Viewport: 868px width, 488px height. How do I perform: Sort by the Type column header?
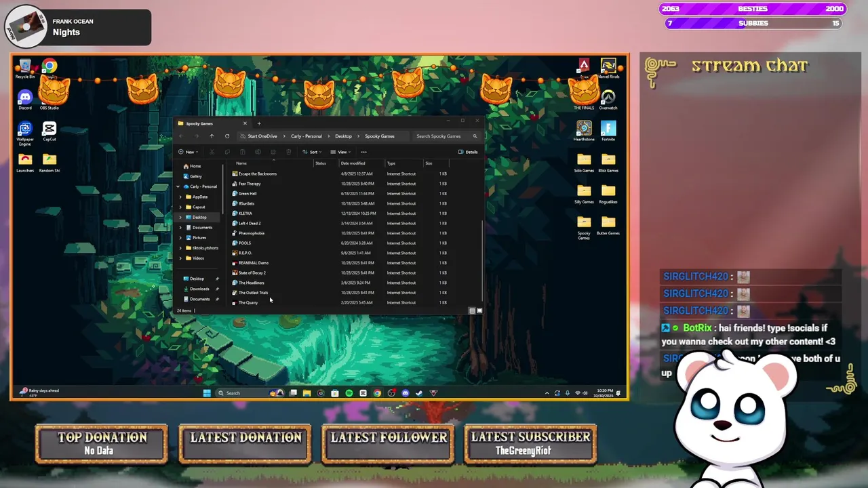point(391,163)
